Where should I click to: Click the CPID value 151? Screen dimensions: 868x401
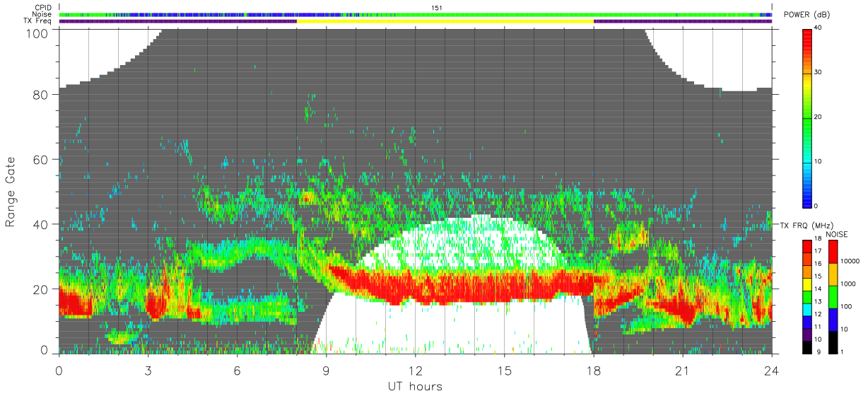[436, 8]
